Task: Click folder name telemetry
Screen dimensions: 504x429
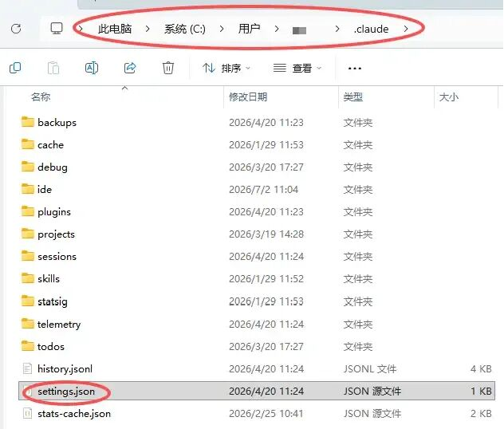Action: click(59, 325)
